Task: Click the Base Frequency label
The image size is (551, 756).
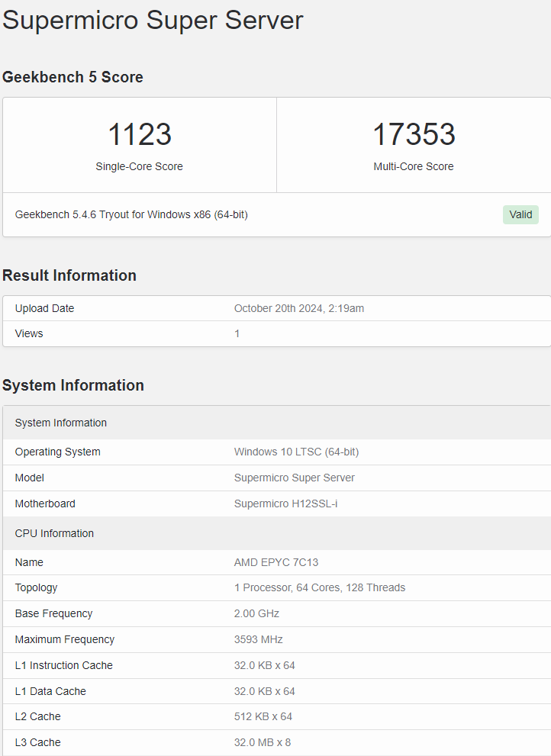Action: (x=53, y=614)
